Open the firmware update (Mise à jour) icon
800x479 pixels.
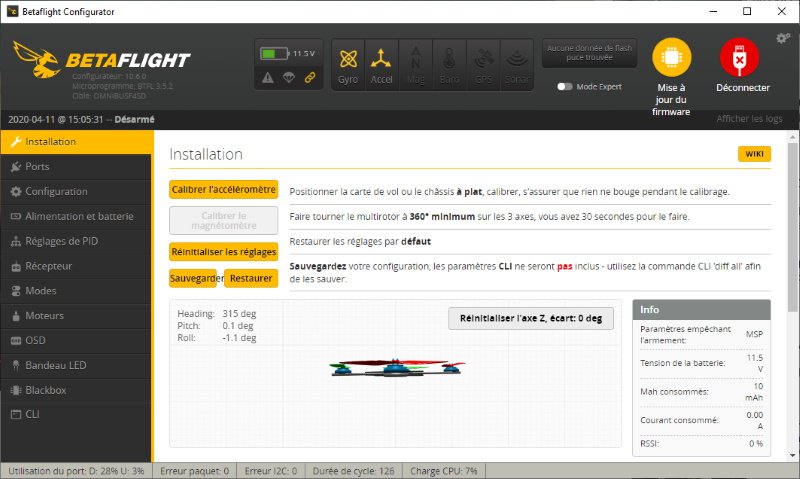coord(671,58)
